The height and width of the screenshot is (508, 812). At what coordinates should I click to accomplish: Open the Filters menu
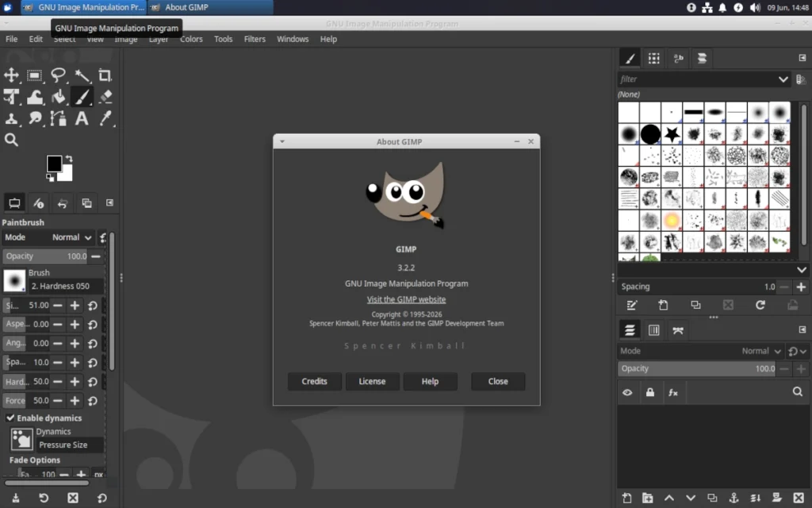255,39
